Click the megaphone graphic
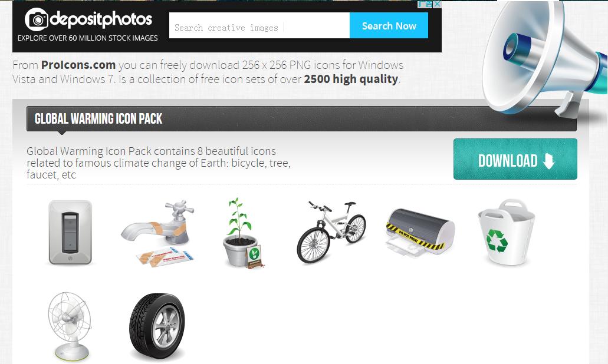 [x=545, y=58]
